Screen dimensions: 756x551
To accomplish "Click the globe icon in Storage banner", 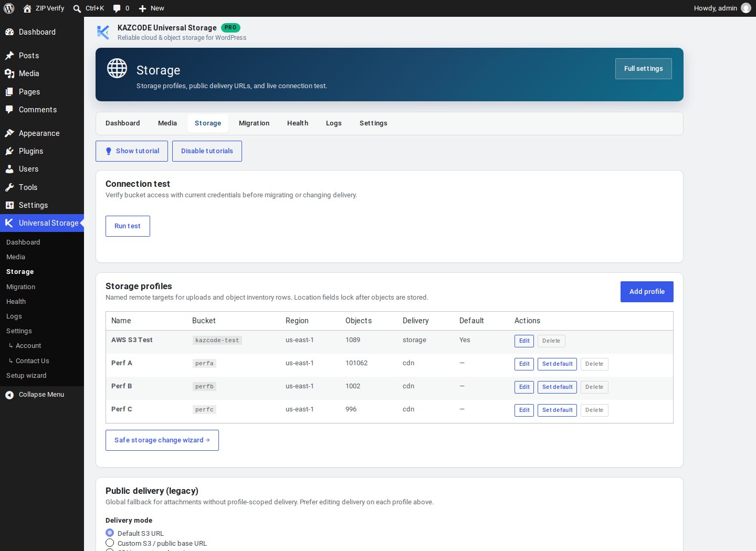I will [117, 68].
